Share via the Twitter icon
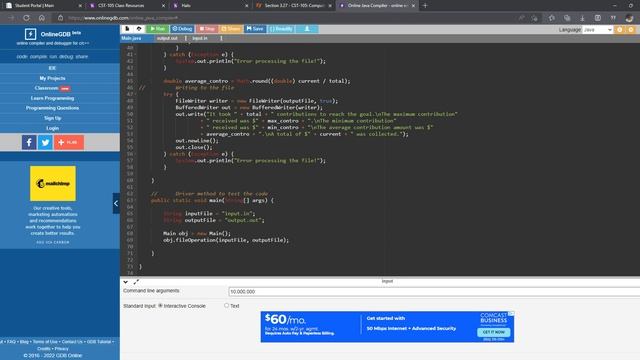The height and width of the screenshot is (360, 640). (45, 142)
